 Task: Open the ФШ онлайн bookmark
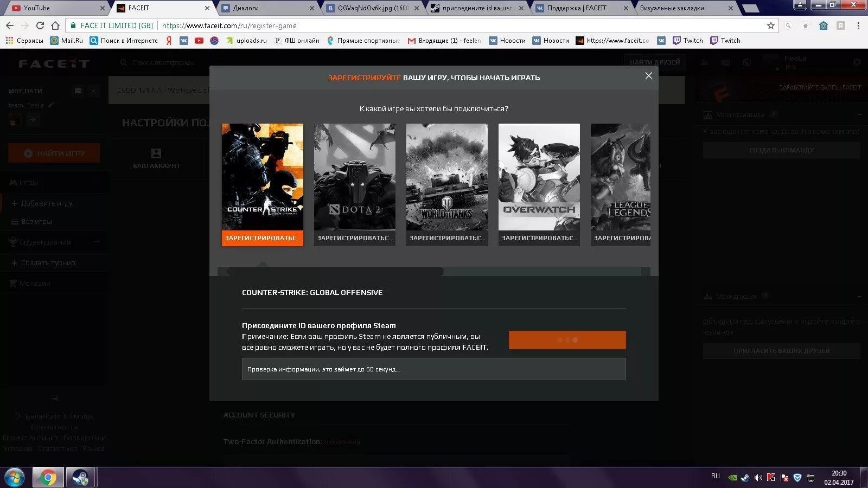tap(297, 41)
